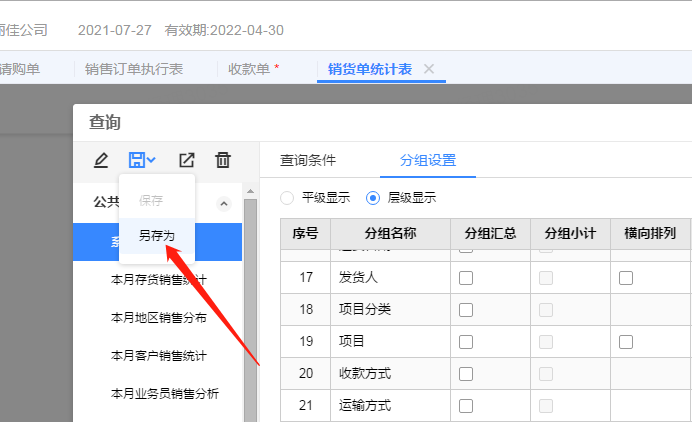Select the 本月存货销售统计 query scheme
The width and height of the screenshot is (692, 422).
coord(159,280)
